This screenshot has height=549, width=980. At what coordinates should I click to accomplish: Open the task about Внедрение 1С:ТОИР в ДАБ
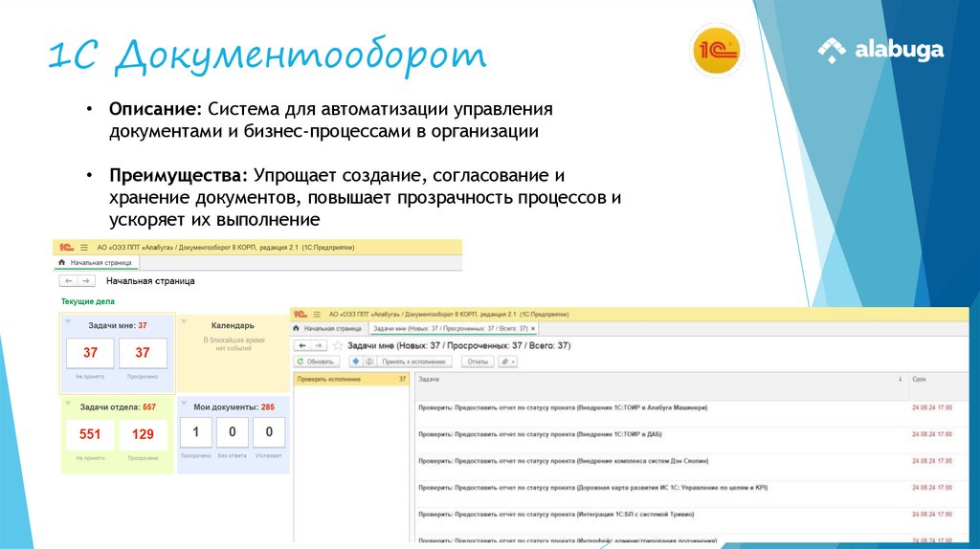pos(540,434)
